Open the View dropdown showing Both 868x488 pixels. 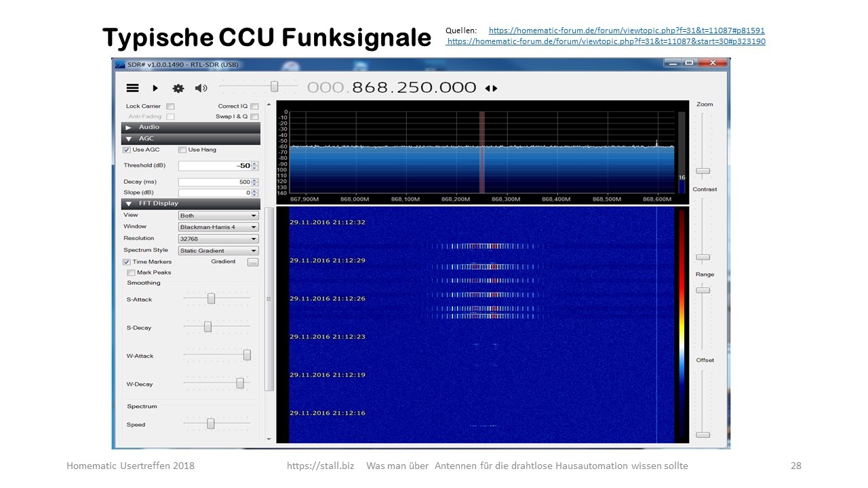[x=218, y=216]
